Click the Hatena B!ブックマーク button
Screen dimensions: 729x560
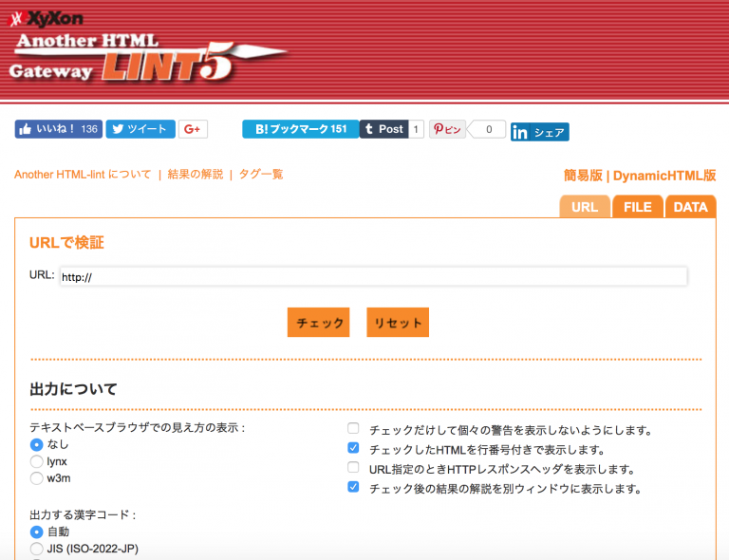[x=300, y=129]
